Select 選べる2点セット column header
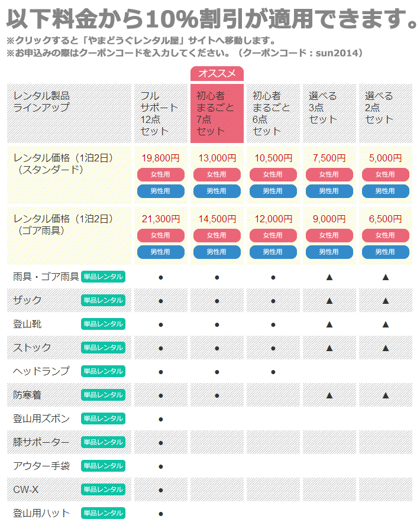This screenshot has width=420, height=532. coord(385,113)
